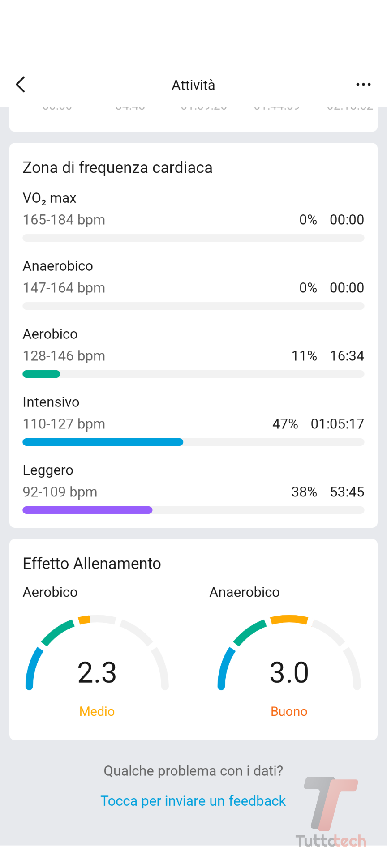This screenshot has height=868, width=387.
Task: Tap the Intensivo blue progress bar
Action: point(103,442)
